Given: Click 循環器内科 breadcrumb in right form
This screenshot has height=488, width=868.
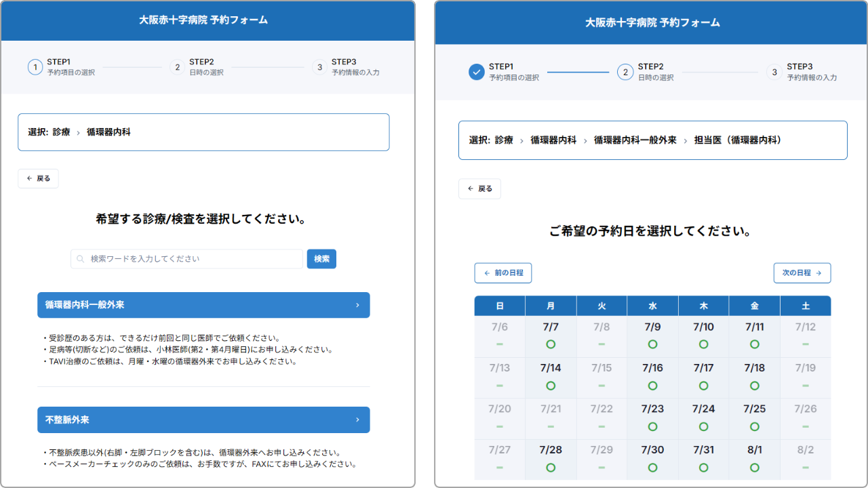Looking at the screenshot, I should pyautogui.click(x=553, y=140).
